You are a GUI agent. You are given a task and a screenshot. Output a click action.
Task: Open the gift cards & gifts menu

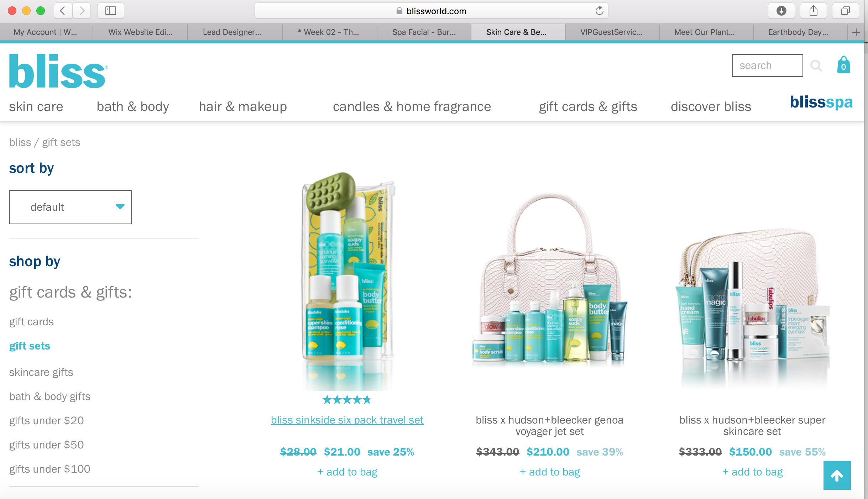(x=588, y=106)
